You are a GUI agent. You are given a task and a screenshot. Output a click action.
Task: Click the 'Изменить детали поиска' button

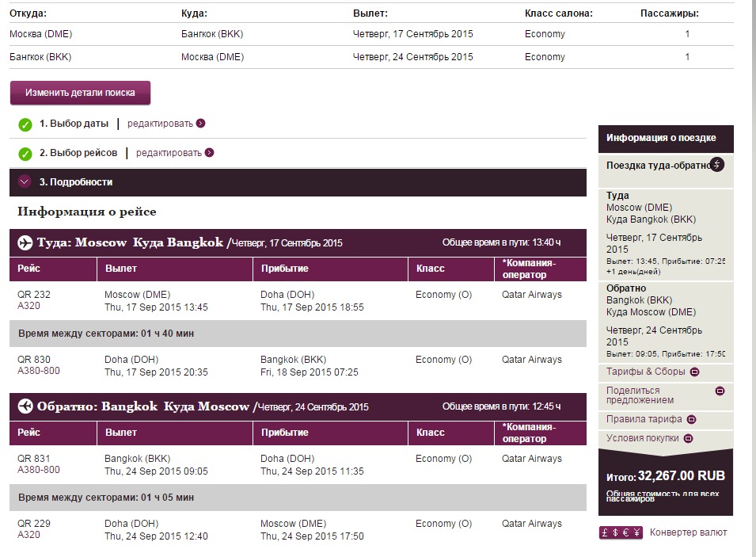(x=80, y=93)
